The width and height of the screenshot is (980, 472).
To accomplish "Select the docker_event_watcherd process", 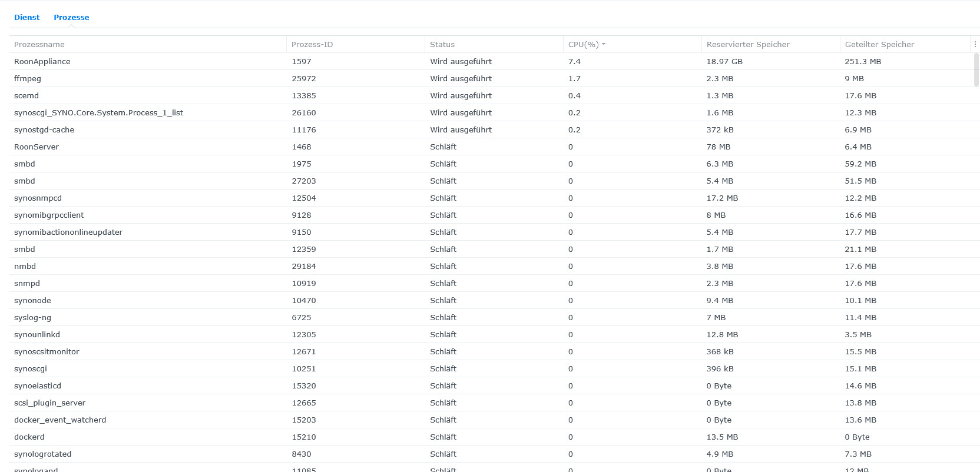I will click(x=60, y=420).
